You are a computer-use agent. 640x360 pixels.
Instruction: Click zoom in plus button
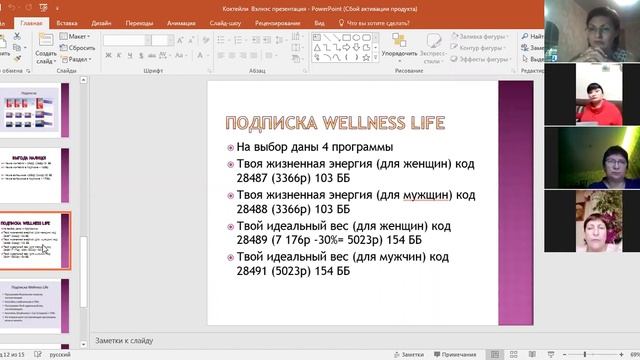[x=621, y=355]
